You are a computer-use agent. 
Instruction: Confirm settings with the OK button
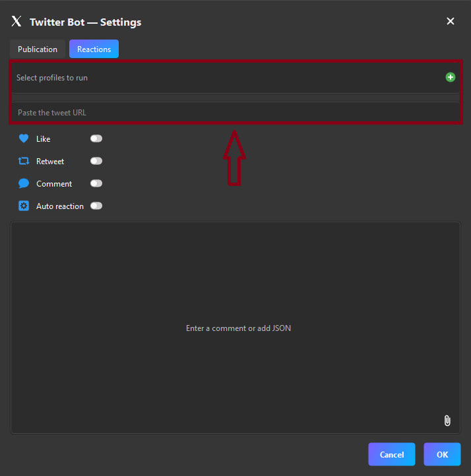[x=442, y=454]
